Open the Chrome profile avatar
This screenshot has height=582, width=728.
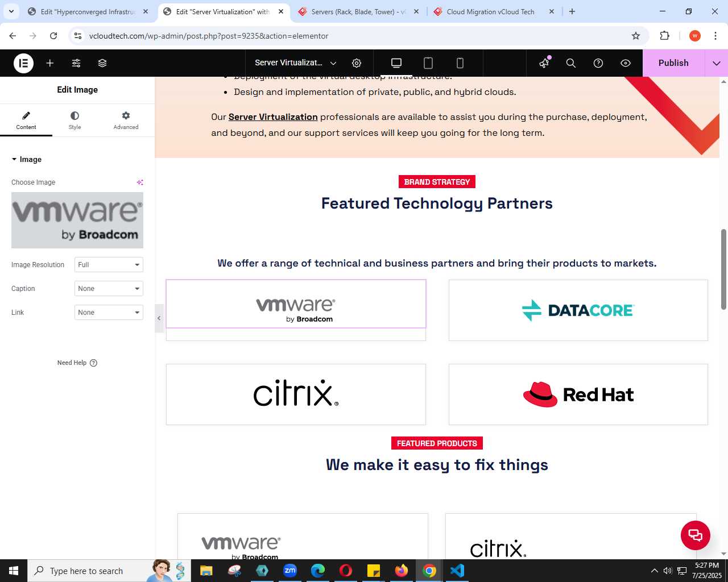point(694,36)
